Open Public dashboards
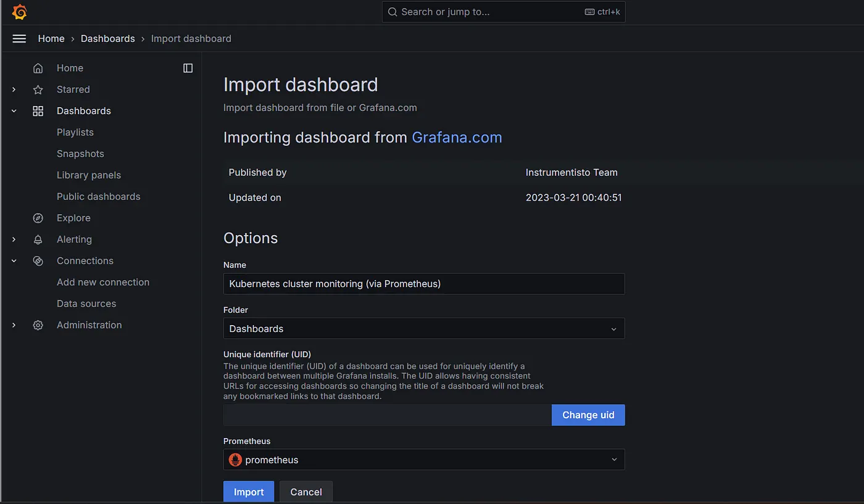The image size is (864, 504). pyautogui.click(x=99, y=196)
